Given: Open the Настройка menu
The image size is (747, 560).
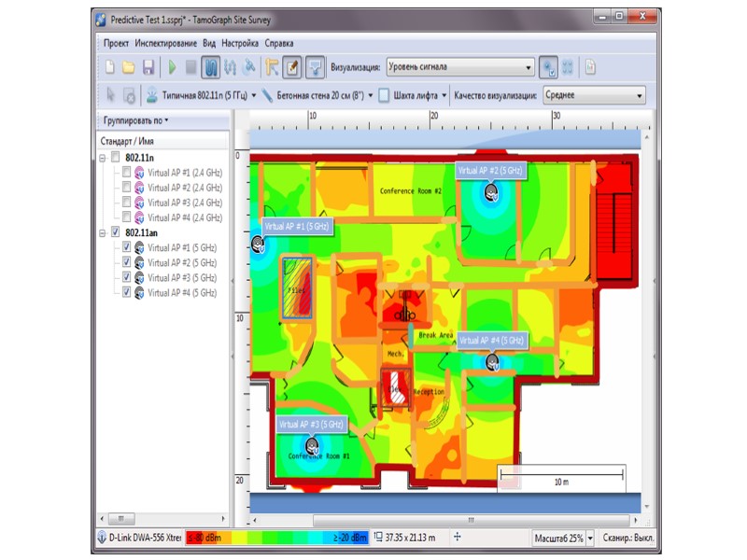Looking at the screenshot, I should [240, 43].
